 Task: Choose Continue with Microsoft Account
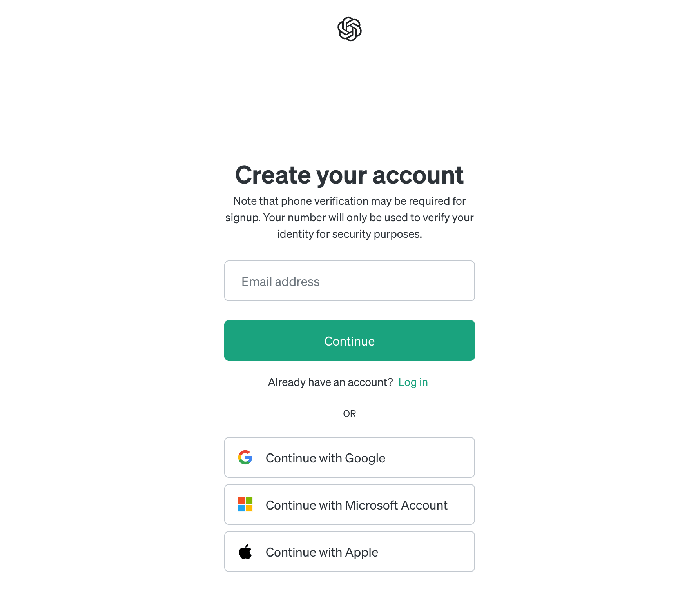(x=350, y=504)
